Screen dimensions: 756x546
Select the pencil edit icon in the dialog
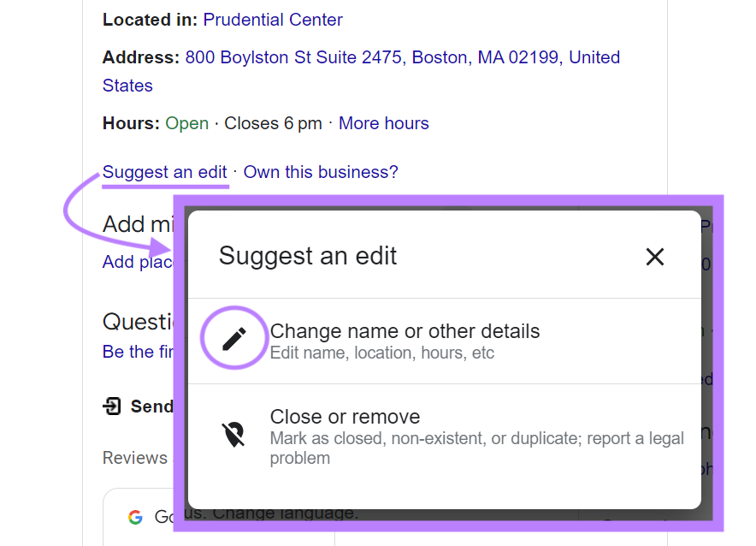tap(234, 337)
